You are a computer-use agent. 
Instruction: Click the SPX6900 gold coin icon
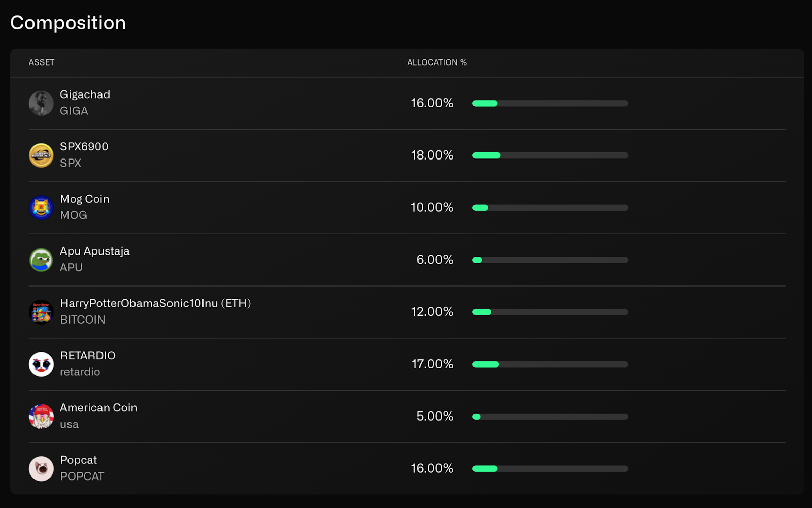coord(41,155)
